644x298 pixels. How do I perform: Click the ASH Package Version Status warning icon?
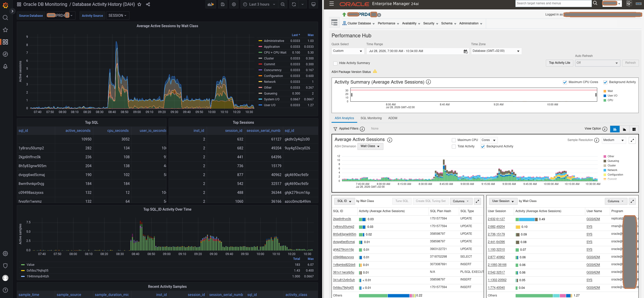coord(375,72)
